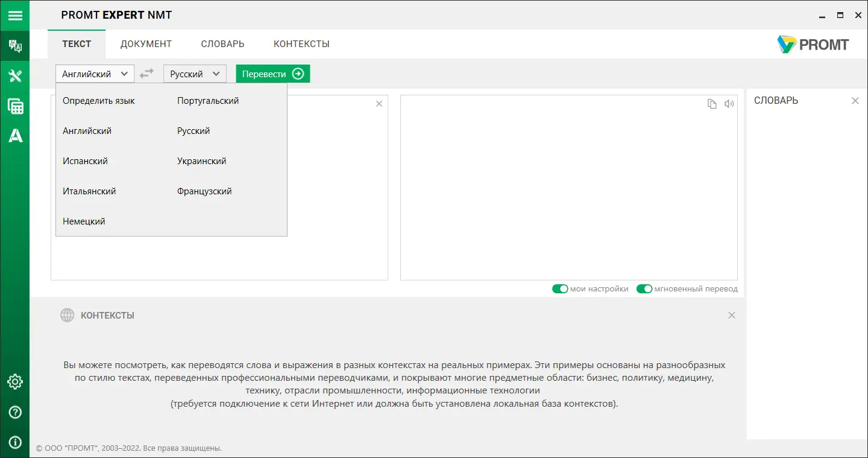Play translation audio with the speaker icon
This screenshot has width=868, height=458.
pyautogui.click(x=729, y=104)
